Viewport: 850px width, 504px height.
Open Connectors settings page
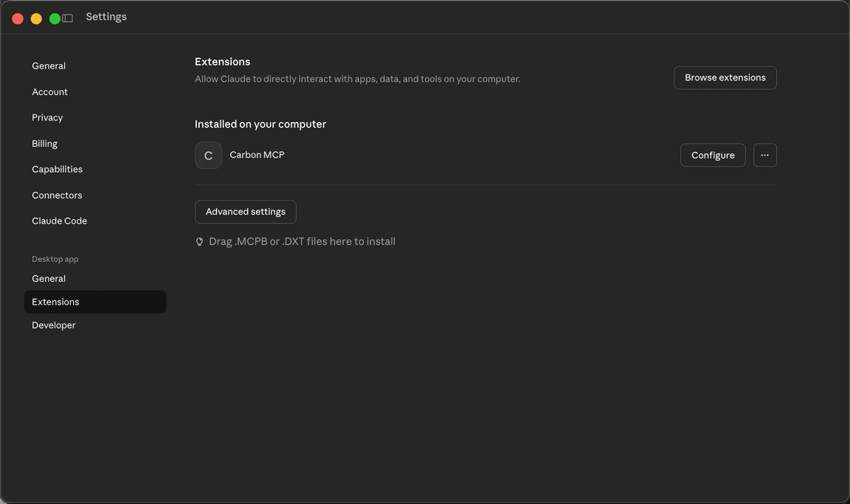[57, 196]
